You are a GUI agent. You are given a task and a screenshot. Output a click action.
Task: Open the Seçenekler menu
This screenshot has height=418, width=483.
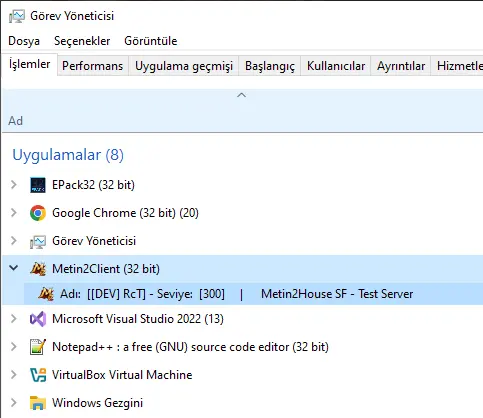[x=82, y=41]
